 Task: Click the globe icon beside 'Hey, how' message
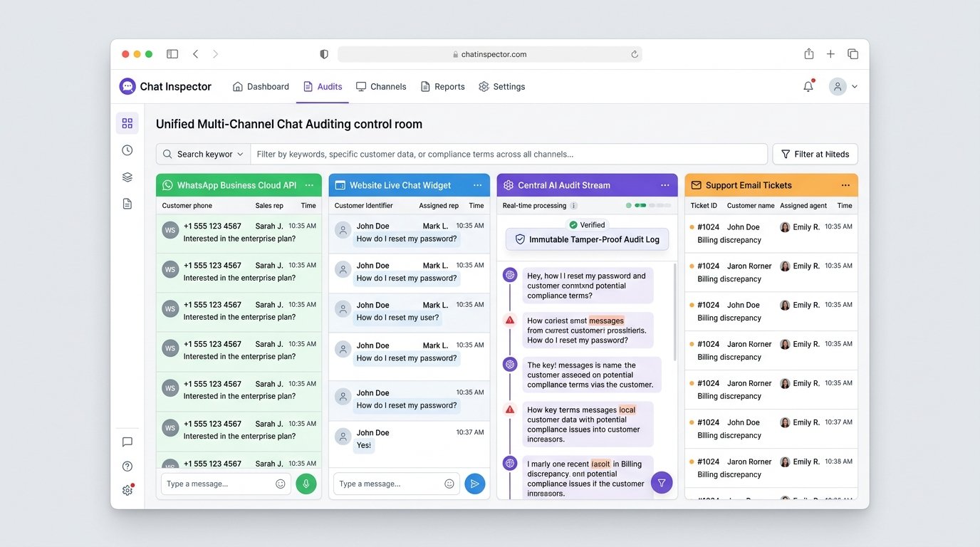pos(510,276)
